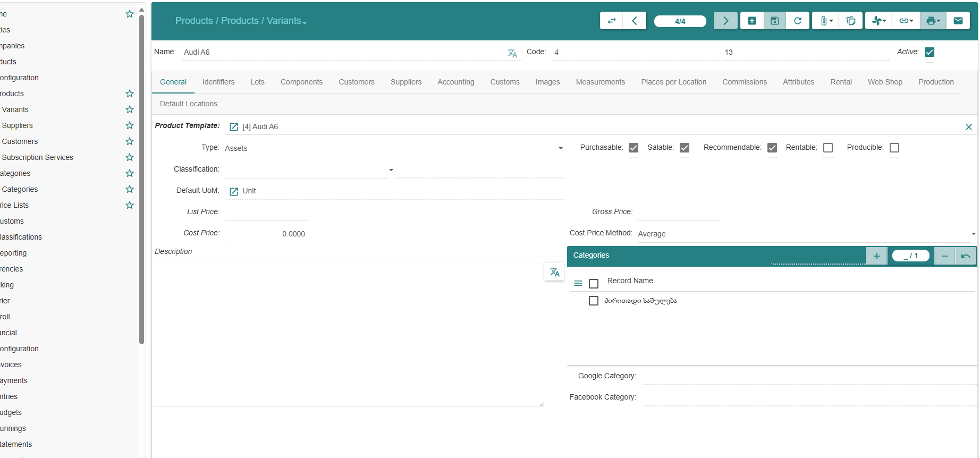Uncheck the Salable checkbox
Image resolution: width=980 pixels, height=458 pixels.
pos(685,148)
